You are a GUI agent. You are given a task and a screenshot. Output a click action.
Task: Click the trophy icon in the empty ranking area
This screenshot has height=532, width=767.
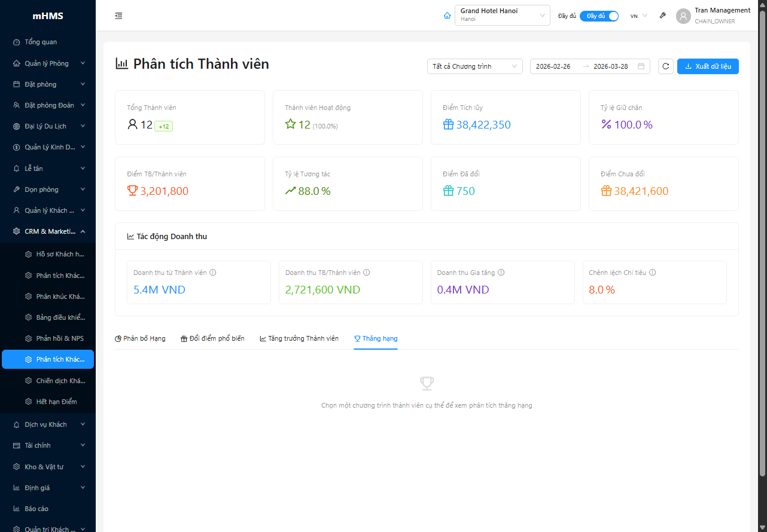click(x=427, y=383)
